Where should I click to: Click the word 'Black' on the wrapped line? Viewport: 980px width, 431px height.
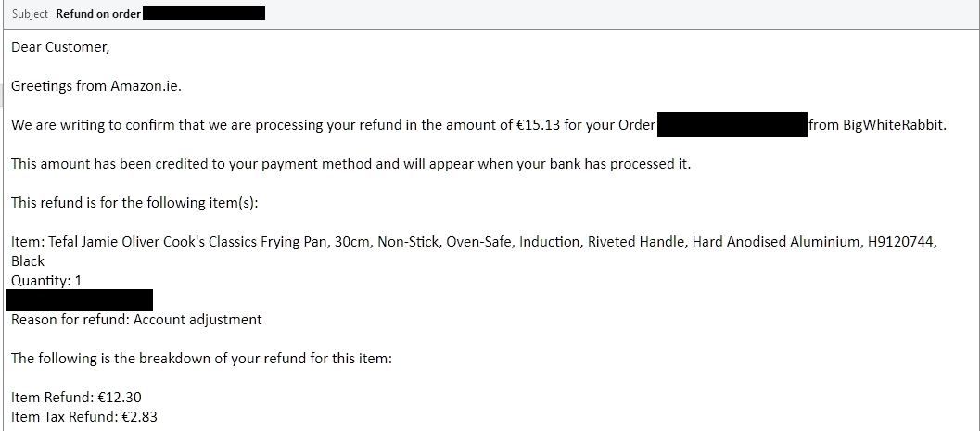click(28, 261)
